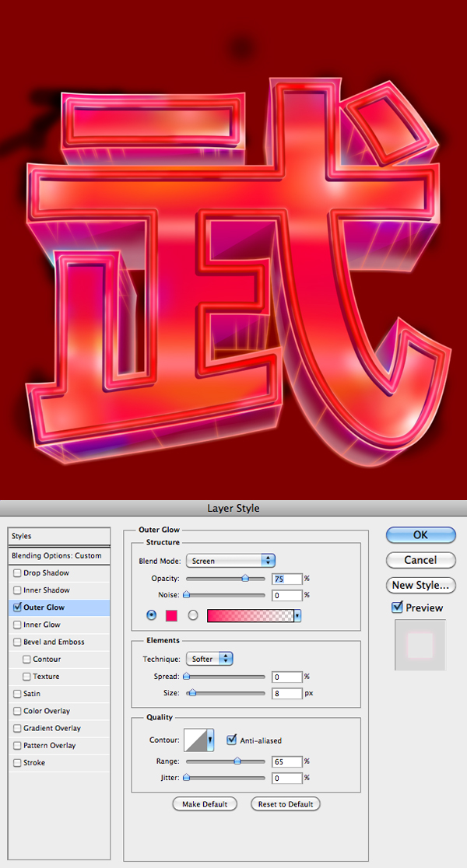Enable the Gradient Overlay checkbox

coord(18,728)
